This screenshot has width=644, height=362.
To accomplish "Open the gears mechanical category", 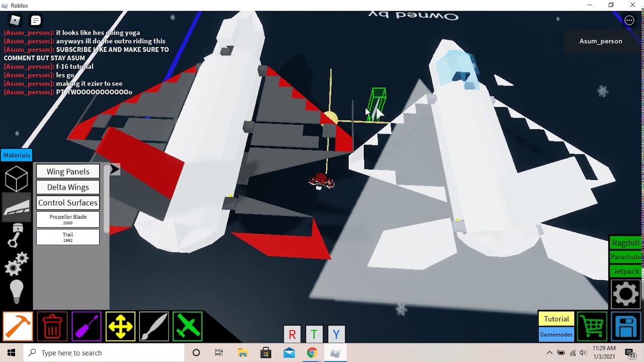I will click(17, 263).
